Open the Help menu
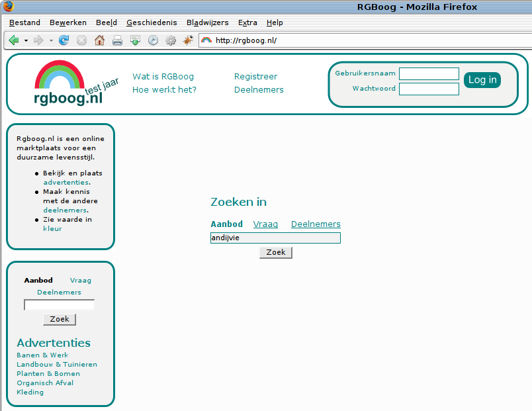 pos(275,23)
